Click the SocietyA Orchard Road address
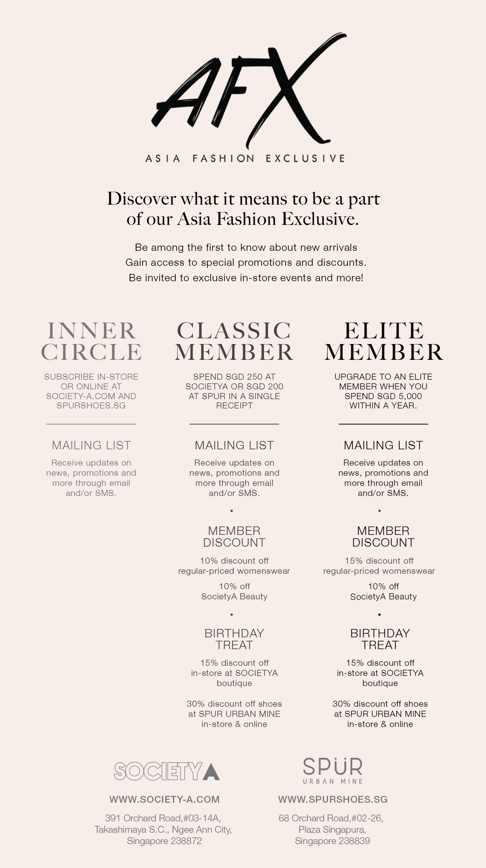 pyautogui.click(x=164, y=830)
